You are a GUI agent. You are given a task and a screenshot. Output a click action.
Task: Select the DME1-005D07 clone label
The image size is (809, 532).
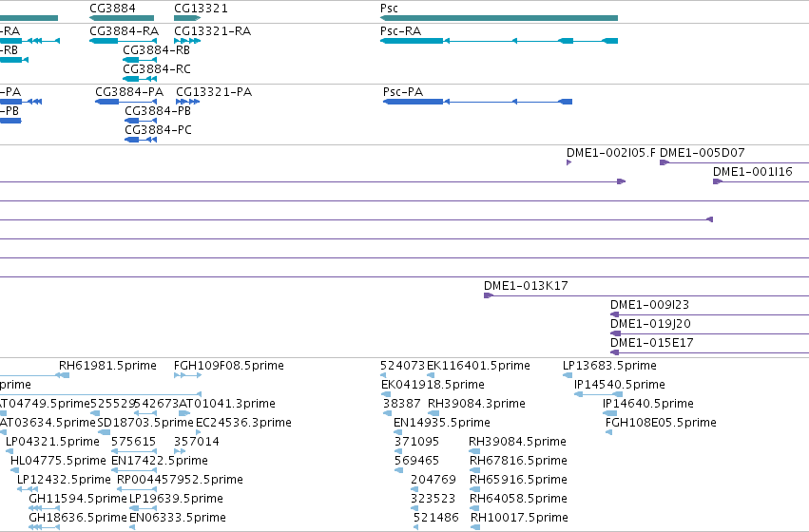click(x=703, y=153)
